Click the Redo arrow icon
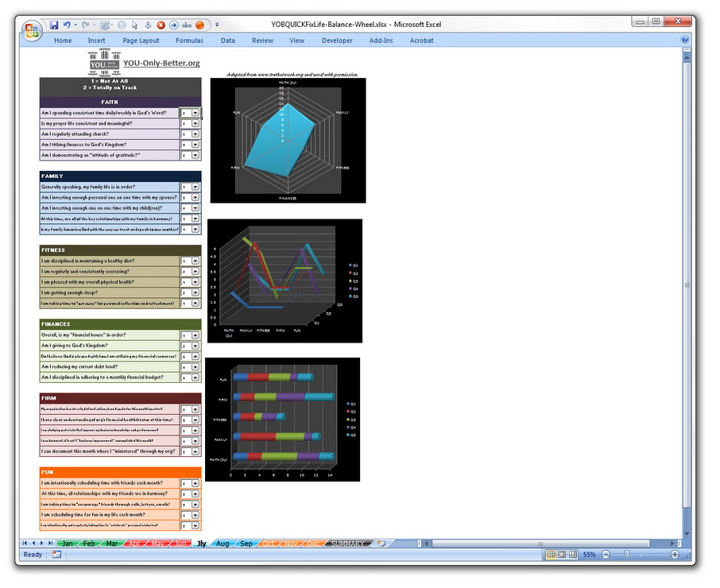720x588 pixels. pyautogui.click(x=86, y=25)
